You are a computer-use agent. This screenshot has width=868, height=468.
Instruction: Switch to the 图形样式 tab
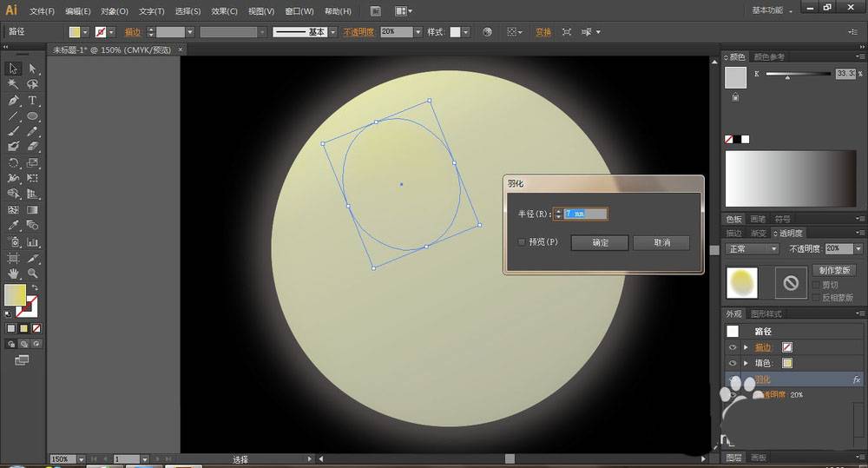point(766,313)
